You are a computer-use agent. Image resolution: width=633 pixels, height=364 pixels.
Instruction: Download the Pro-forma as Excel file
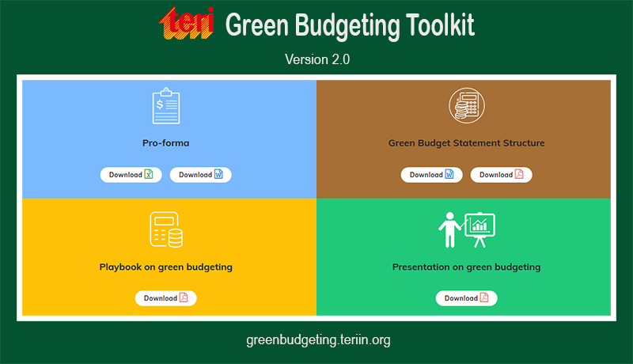tap(131, 175)
